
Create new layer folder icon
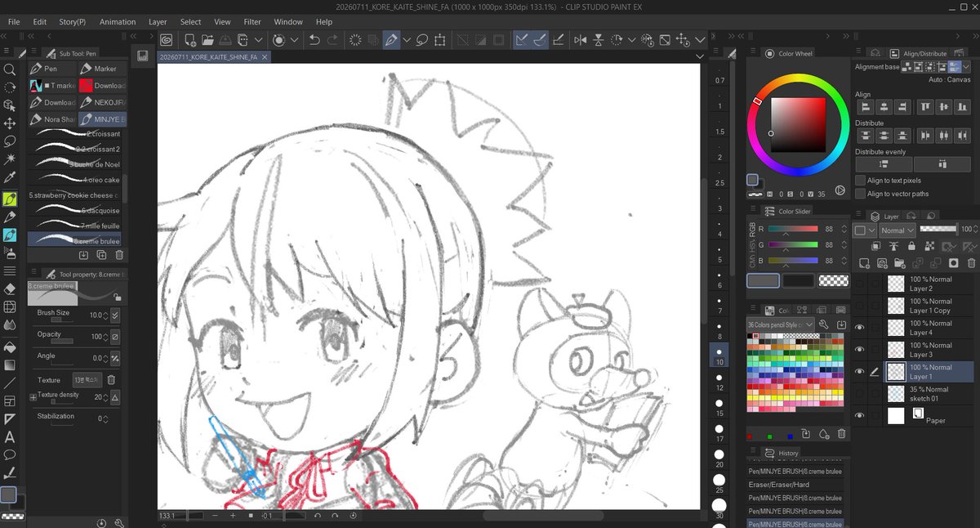(x=899, y=263)
